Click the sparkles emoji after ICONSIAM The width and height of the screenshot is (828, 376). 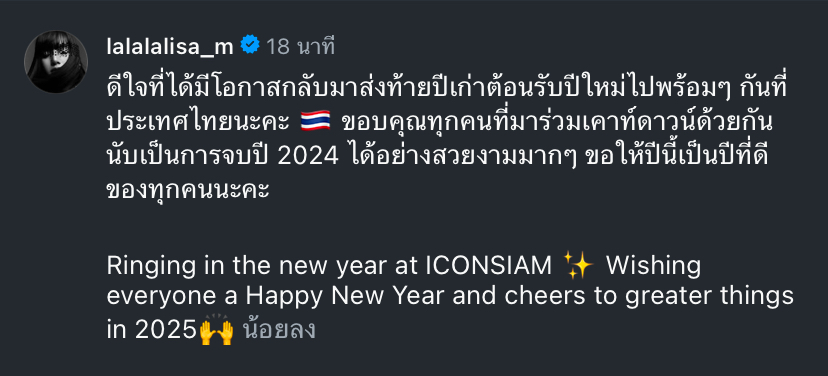point(578,265)
